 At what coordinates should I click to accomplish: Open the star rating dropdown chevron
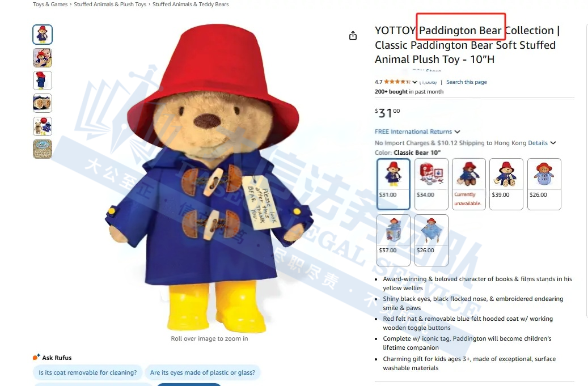pyautogui.click(x=414, y=82)
